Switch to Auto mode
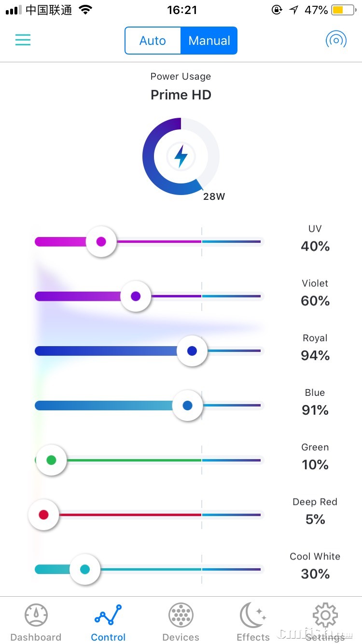Image resolution: width=362 pixels, height=644 pixels. (x=153, y=41)
